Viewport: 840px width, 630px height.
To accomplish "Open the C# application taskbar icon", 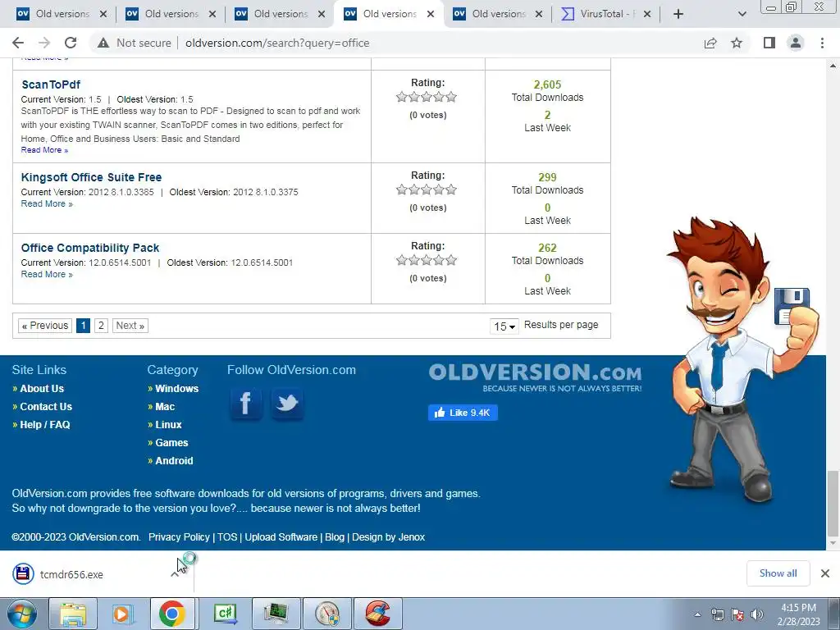I will point(225,614).
